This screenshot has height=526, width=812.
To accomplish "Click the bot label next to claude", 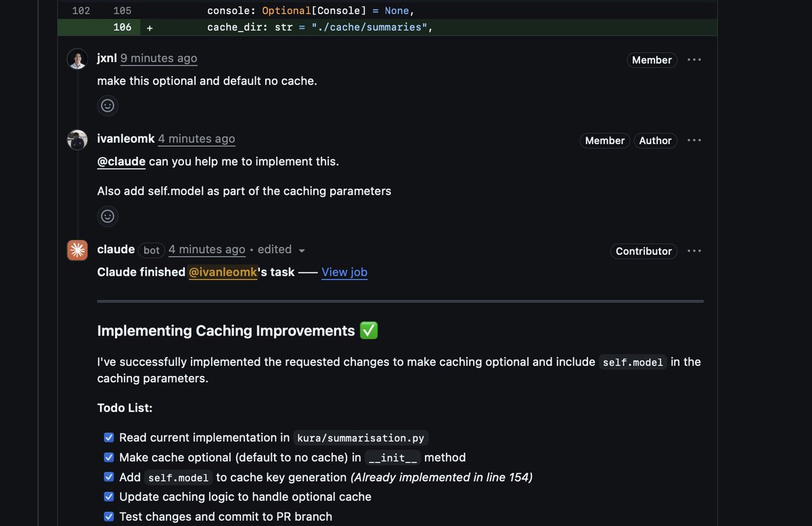I will click(152, 250).
